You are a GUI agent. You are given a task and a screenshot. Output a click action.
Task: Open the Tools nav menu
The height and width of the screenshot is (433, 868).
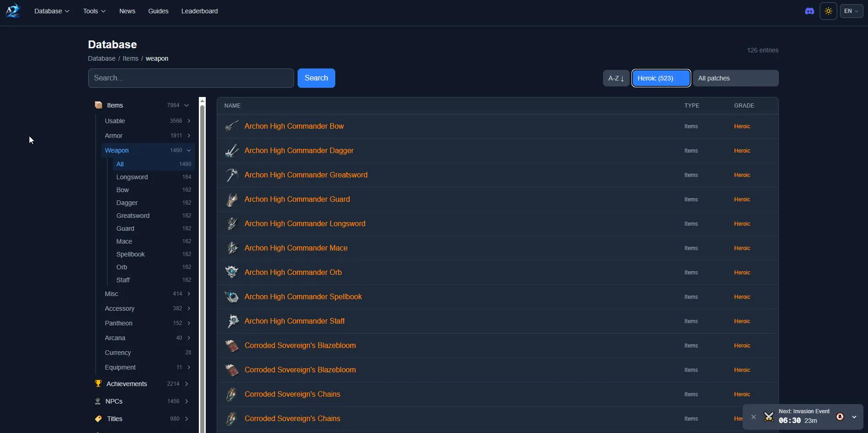[x=94, y=11]
